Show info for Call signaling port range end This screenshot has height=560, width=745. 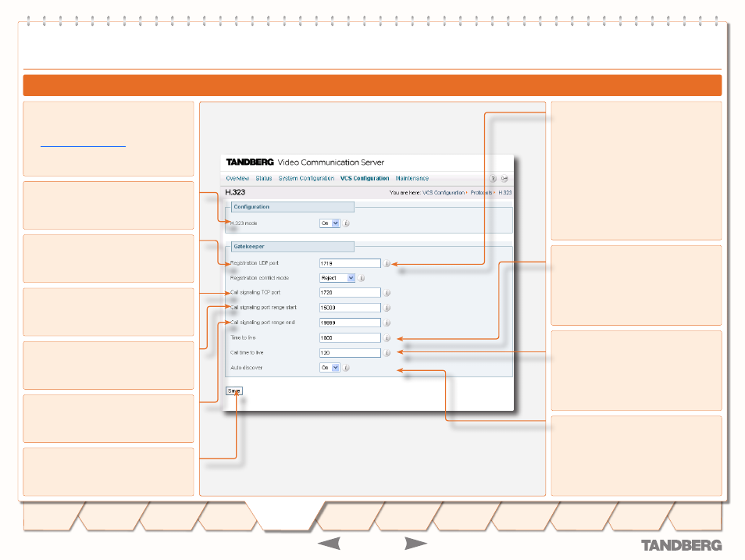click(387, 323)
